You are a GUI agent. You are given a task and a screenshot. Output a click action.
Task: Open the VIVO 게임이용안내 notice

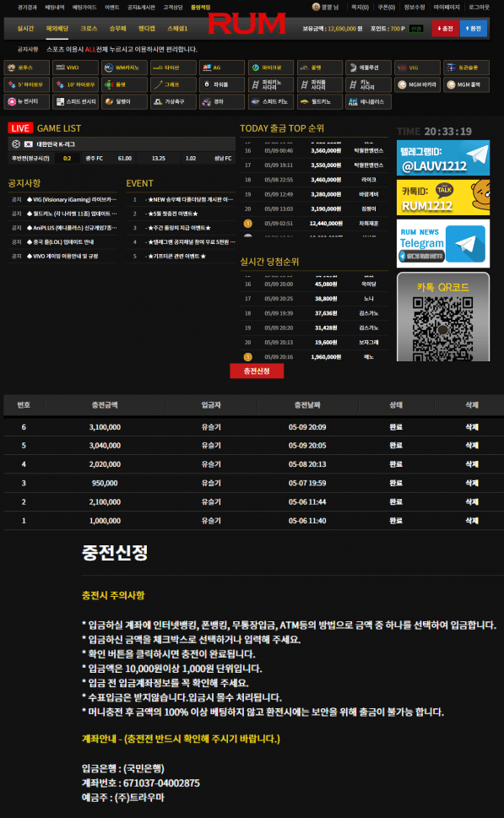pos(62,256)
